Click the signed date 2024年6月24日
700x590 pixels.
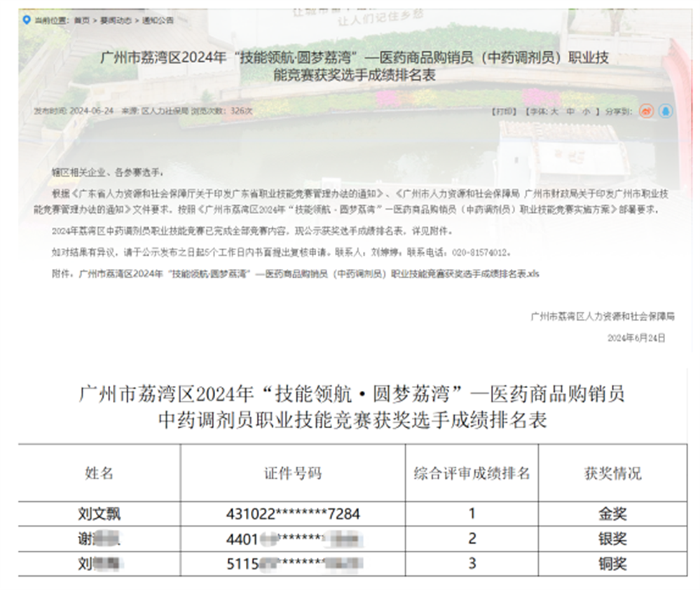[636, 338]
